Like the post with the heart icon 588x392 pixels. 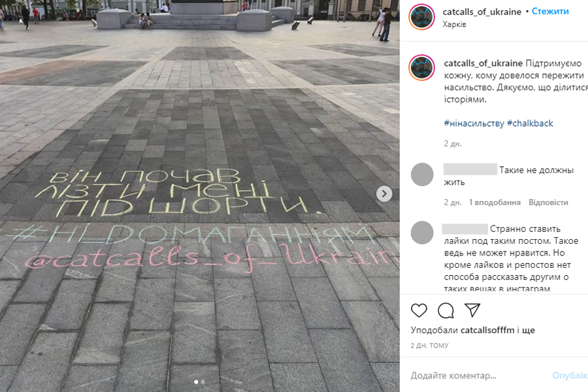[419, 310]
